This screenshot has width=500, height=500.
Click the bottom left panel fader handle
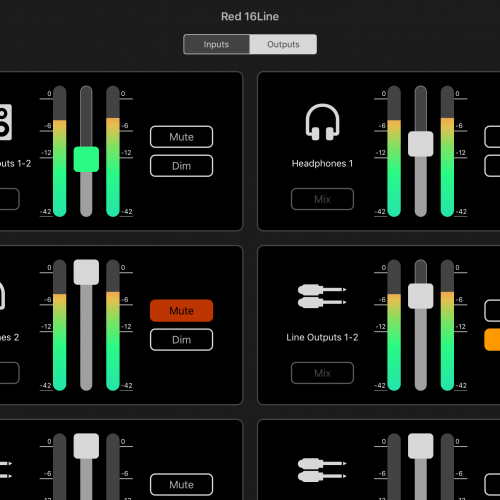click(x=86, y=446)
